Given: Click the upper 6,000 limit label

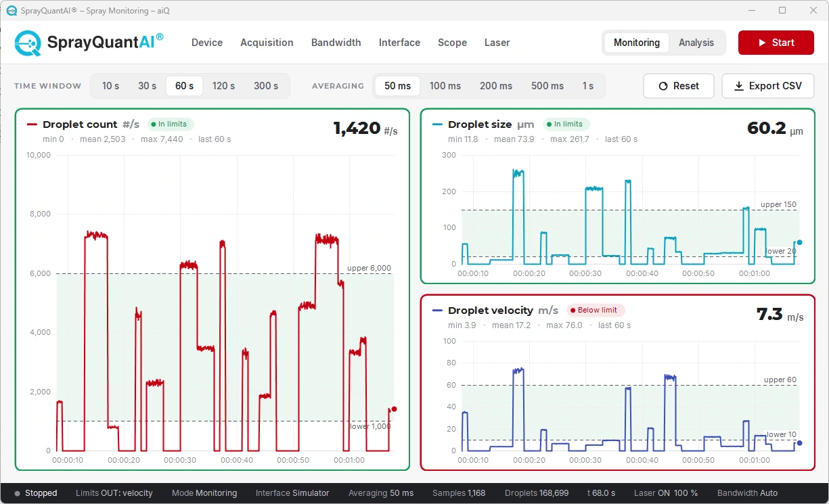Looking at the screenshot, I should click(x=369, y=268).
